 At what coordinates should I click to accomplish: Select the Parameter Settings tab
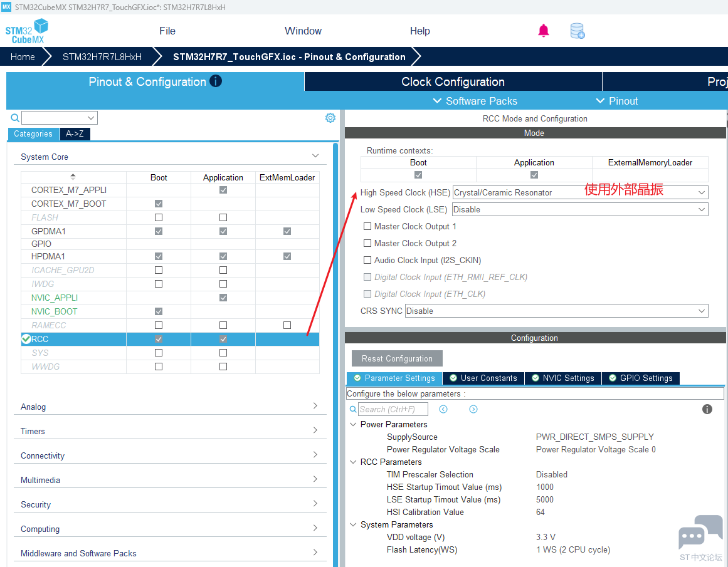[394, 378]
